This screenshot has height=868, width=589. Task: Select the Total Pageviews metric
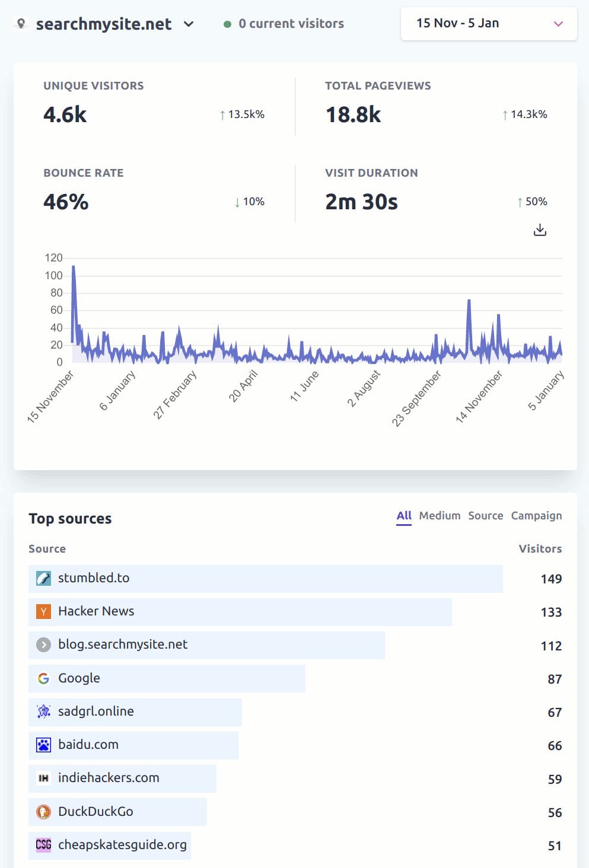coord(436,106)
